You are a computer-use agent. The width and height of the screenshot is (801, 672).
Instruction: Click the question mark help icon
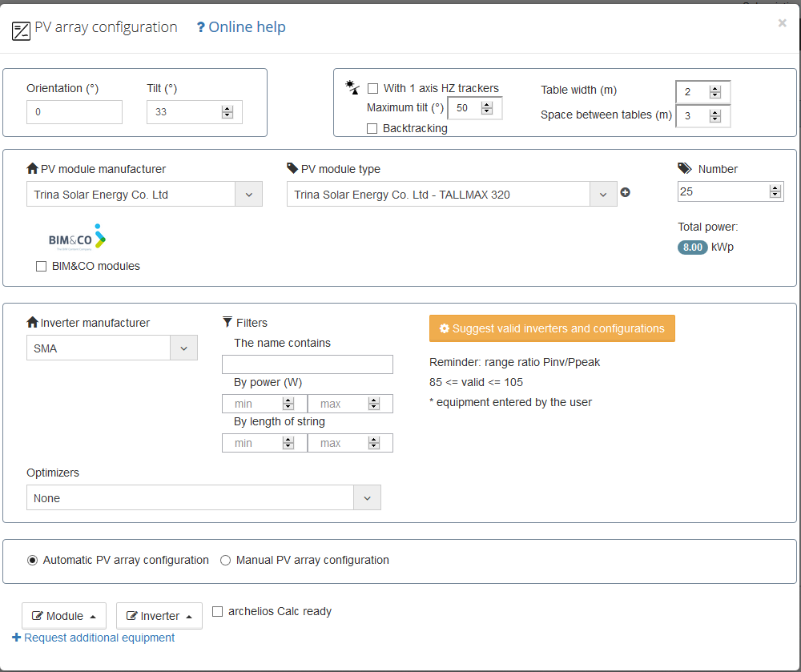(x=201, y=27)
